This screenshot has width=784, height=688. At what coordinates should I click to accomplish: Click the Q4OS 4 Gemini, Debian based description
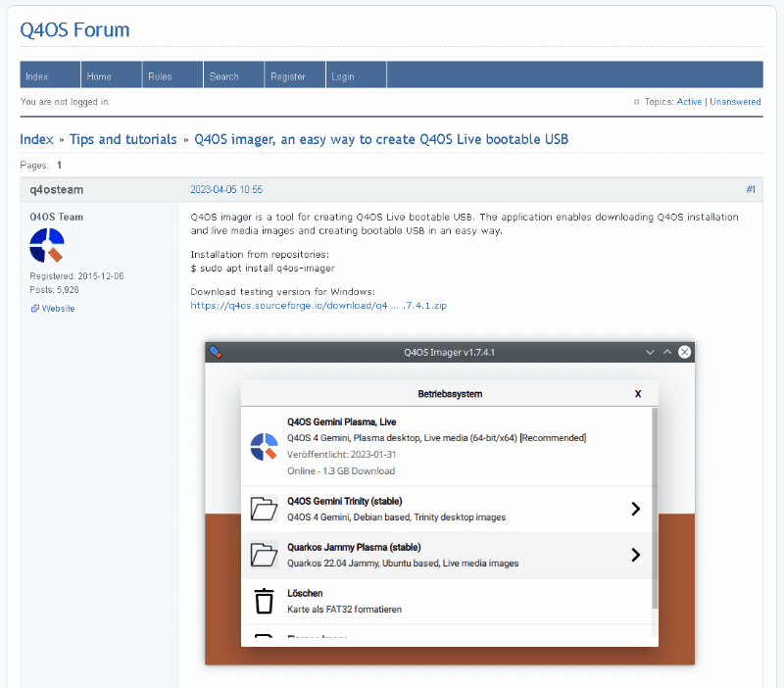397,517
